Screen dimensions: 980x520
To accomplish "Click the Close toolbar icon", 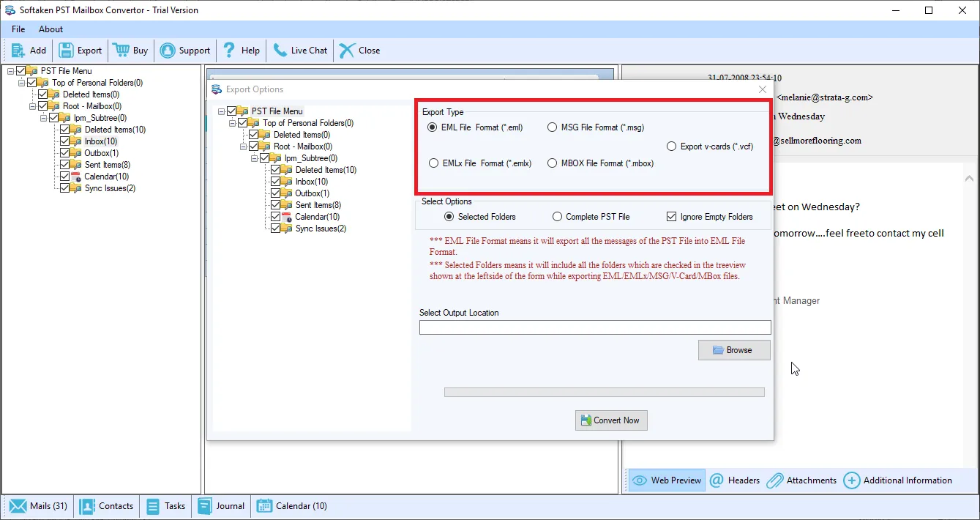I will pos(347,51).
